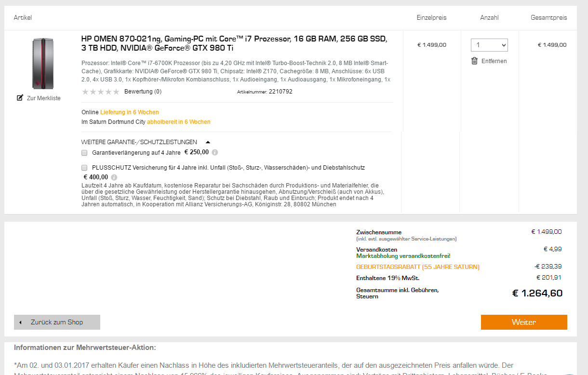Enable PLUSSCHUTZ Versicherung checkbox
Screen dimensions: 588x375
coord(84,168)
